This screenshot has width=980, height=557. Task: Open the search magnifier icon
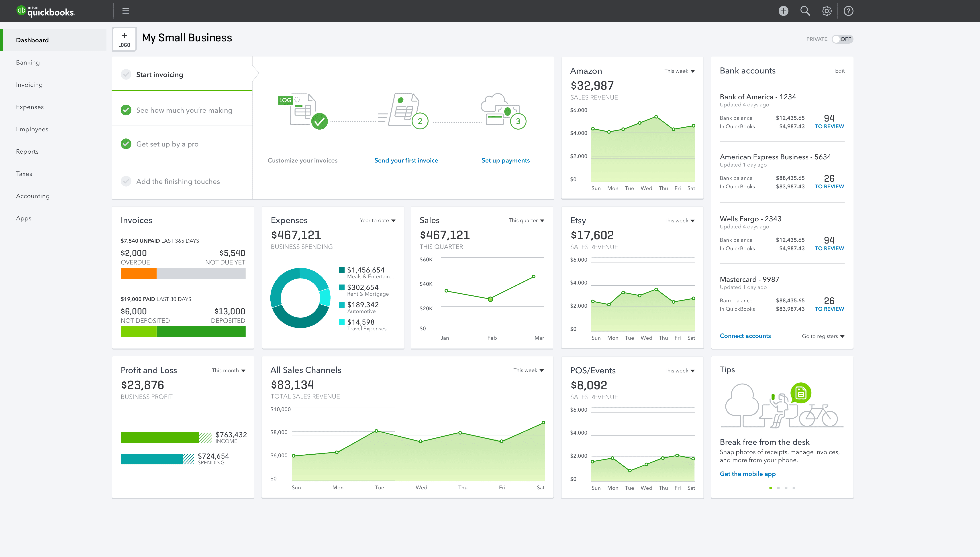pos(805,11)
